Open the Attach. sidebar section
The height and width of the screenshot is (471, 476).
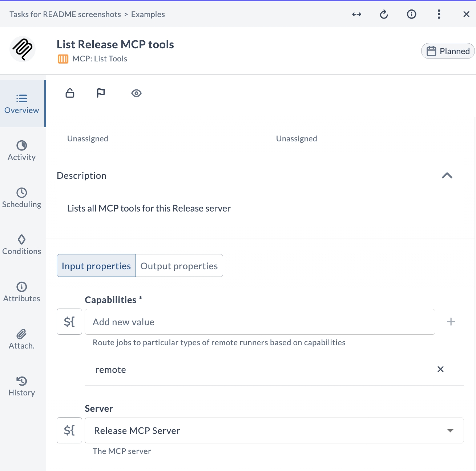click(x=21, y=339)
